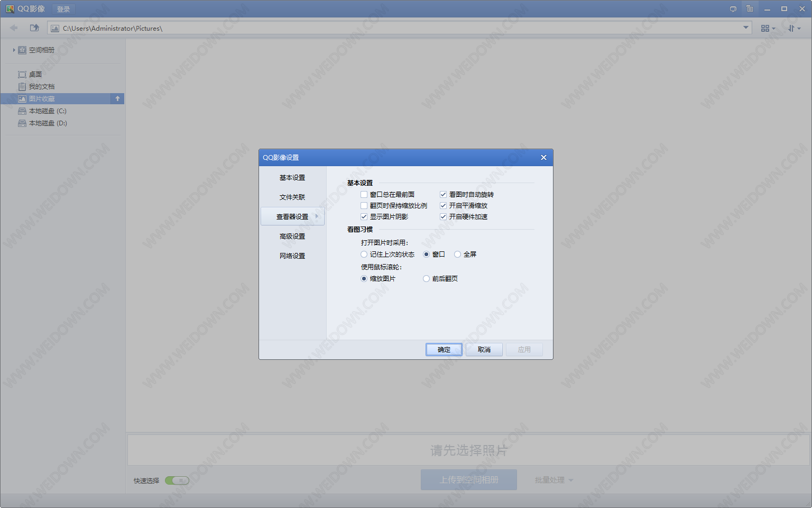Image resolution: width=812 pixels, height=508 pixels.
Task: Switch to 高级设置 tab
Action: tap(292, 237)
